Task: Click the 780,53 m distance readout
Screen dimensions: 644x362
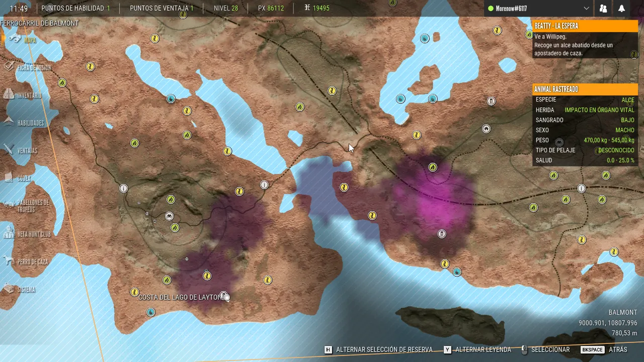Action: pyautogui.click(x=624, y=333)
